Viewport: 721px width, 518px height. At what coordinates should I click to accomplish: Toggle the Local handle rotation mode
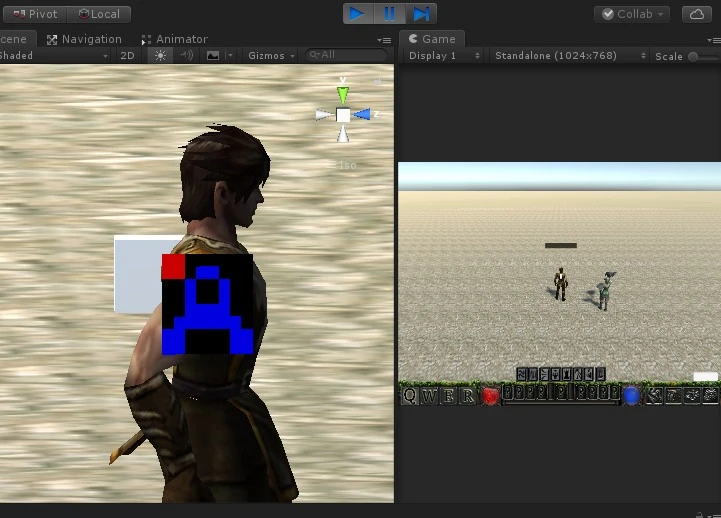tap(99, 14)
